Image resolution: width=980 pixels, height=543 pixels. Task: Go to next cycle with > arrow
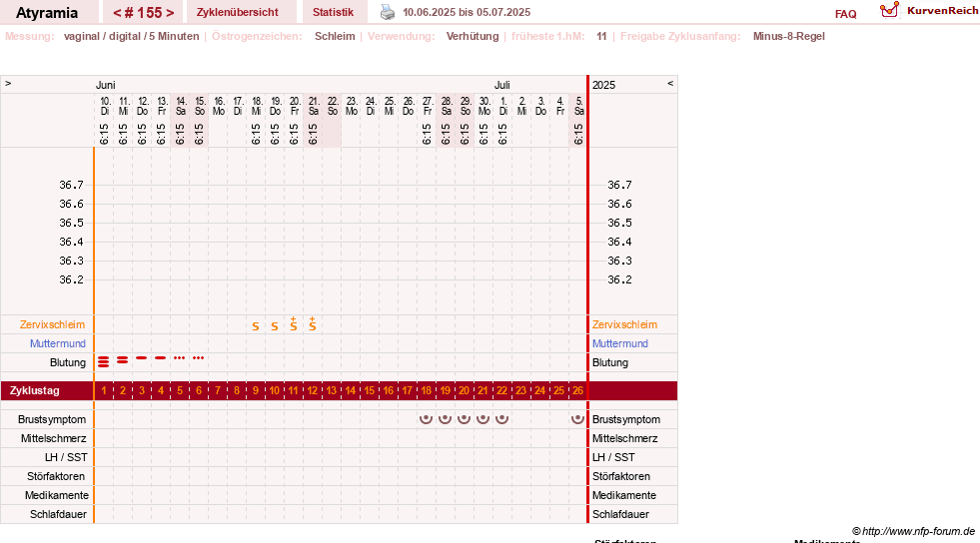[x=170, y=13]
